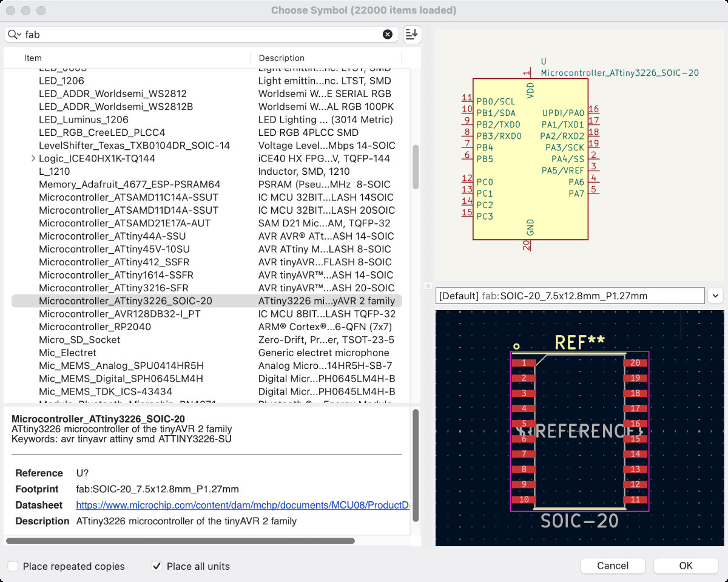This screenshot has height=582, width=728.
Task: Open the sort options button
Action: [x=411, y=35]
